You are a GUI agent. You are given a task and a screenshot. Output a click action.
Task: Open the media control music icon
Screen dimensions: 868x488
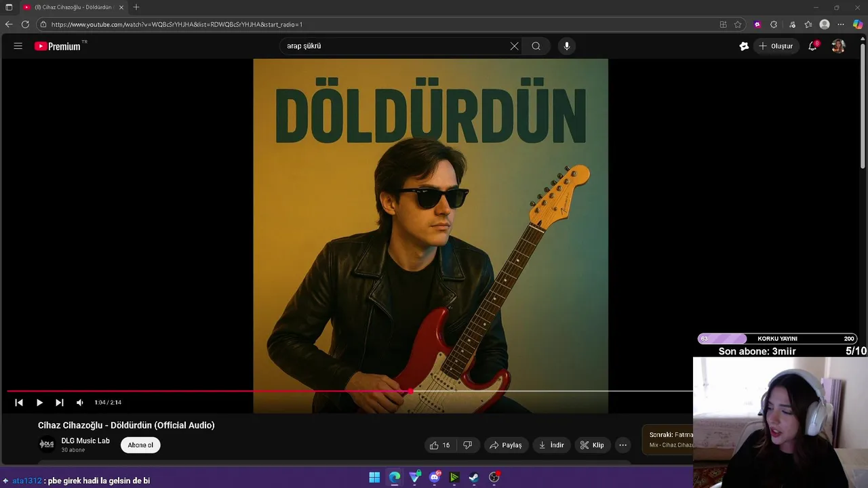click(792, 24)
